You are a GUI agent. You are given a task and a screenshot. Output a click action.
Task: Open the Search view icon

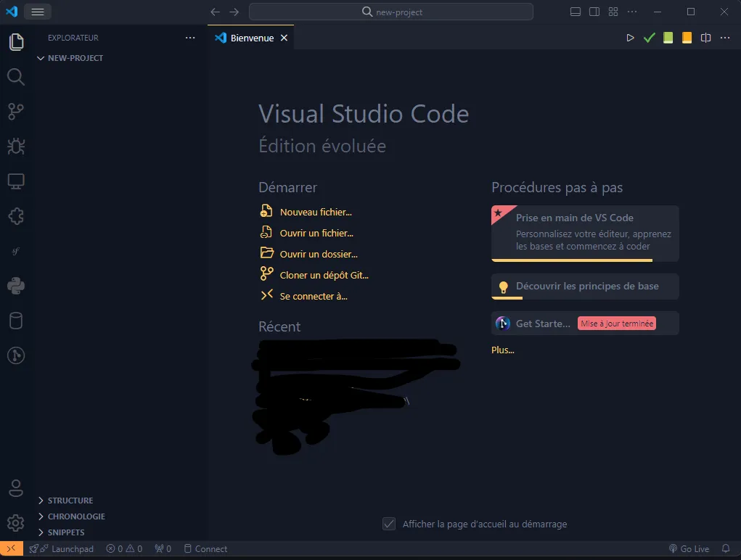click(x=16, y=77)
